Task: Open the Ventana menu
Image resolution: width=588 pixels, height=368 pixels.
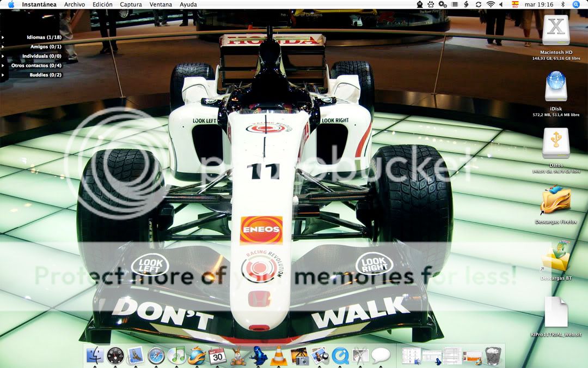Action: click(161, 4)
